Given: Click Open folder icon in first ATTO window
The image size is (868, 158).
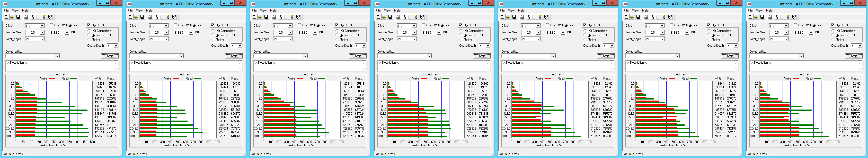Looking at the screenshot, I should [12, 17].
